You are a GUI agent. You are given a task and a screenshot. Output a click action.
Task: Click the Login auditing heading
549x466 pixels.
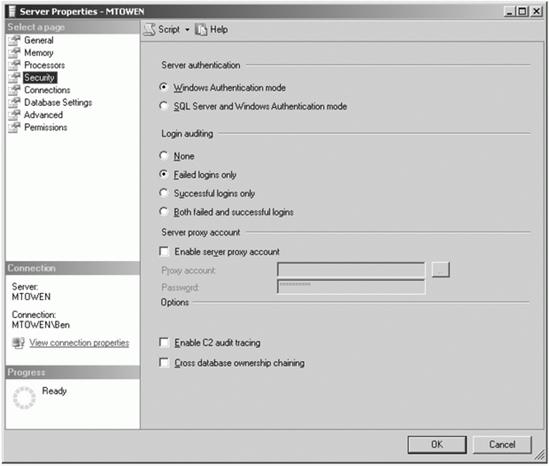[187, 134]
